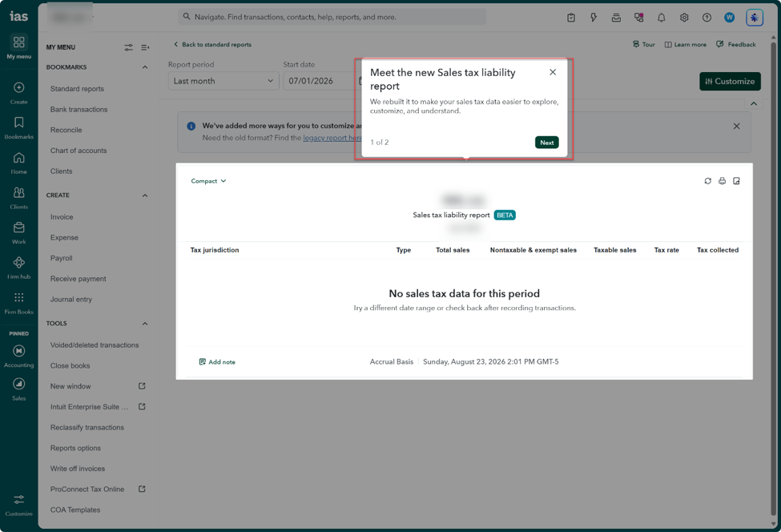Open pinned Sales item
Viewport: 781px width, 532px height.
tap(19, 389)
